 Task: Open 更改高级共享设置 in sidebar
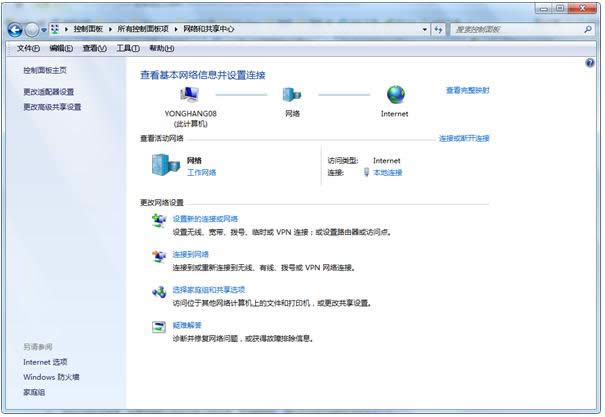(52, 107)
